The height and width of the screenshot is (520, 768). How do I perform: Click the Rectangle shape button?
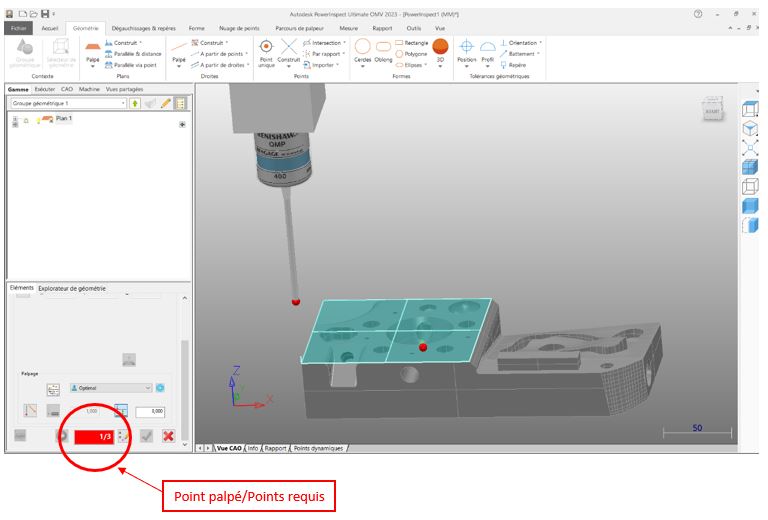click(413, 43)
